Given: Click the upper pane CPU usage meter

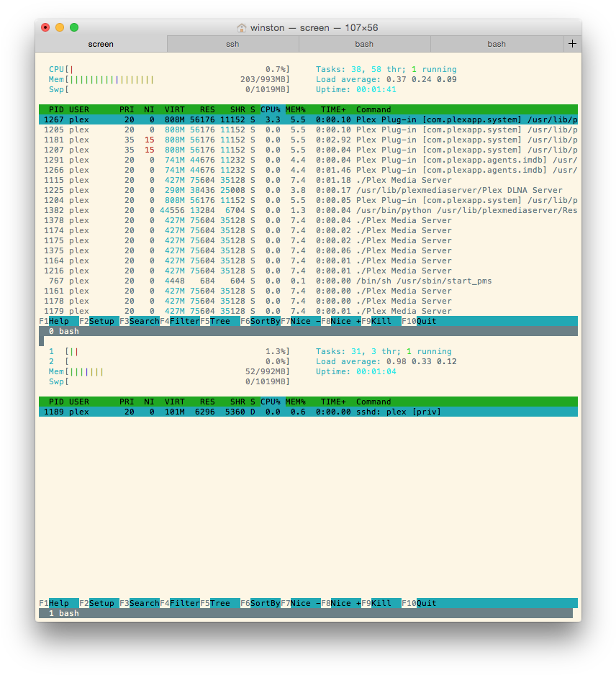Looking at the screenshot, I should [x=169, y=69].
